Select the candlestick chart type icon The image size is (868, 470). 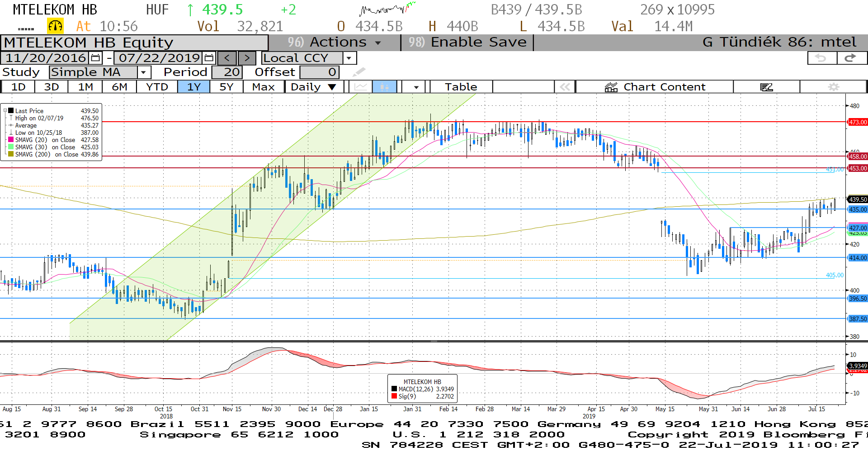coord(385,86)
